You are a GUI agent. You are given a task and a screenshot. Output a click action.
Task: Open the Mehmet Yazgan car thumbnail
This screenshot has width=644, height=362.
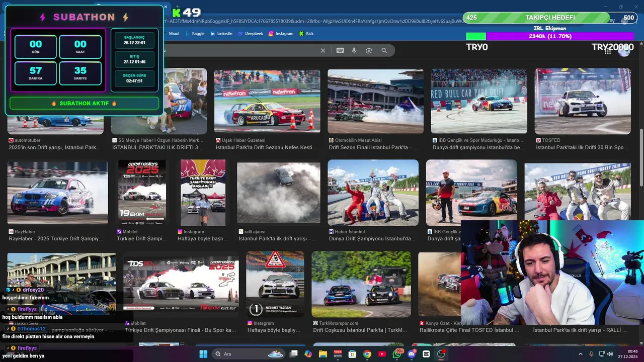click(275, 284)
